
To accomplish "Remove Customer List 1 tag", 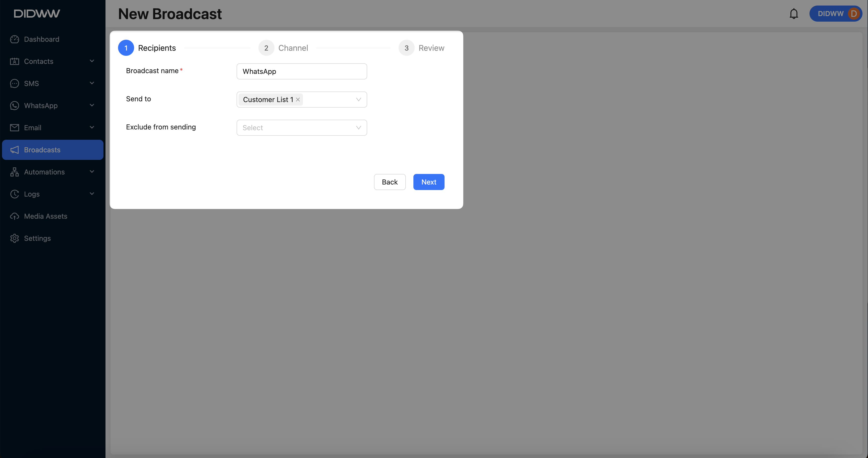I will [298, 100].
